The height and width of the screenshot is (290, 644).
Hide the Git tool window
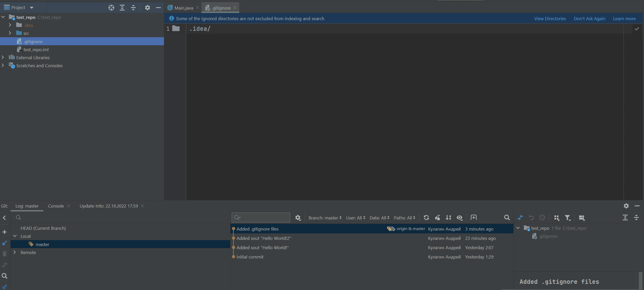click(637, 206)
